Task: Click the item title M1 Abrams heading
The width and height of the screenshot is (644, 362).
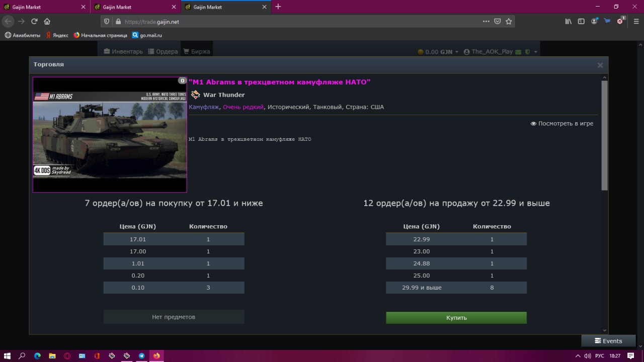Action: [x=280, y=82]
